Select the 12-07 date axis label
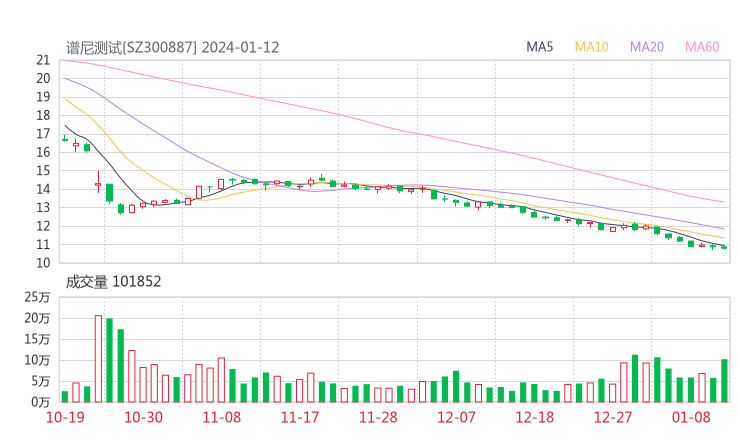 tap(455, 417)
